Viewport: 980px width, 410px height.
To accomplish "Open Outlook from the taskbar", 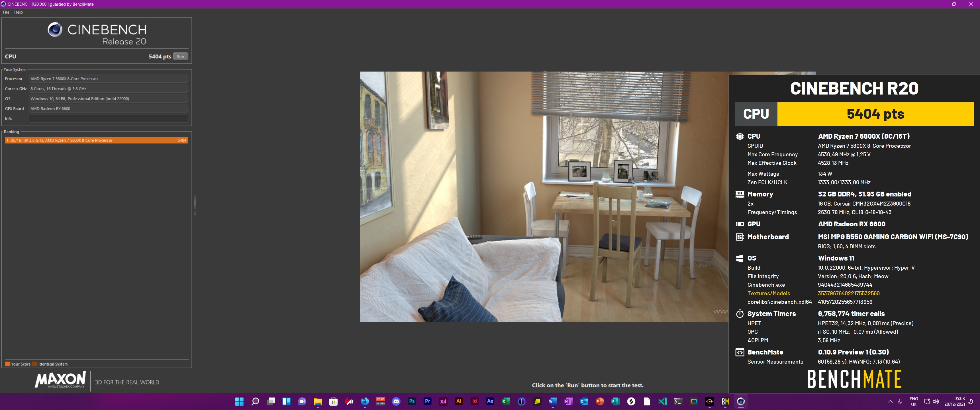I will point(584,401).
